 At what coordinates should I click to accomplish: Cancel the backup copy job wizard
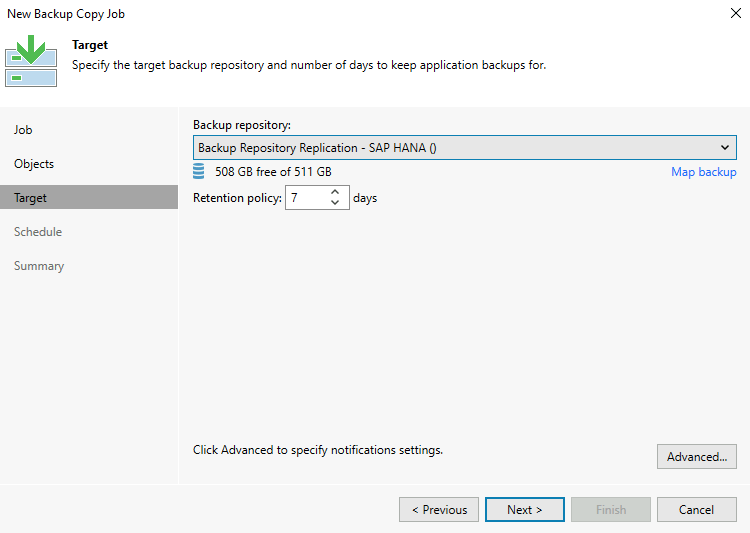[x=696, y=510]
